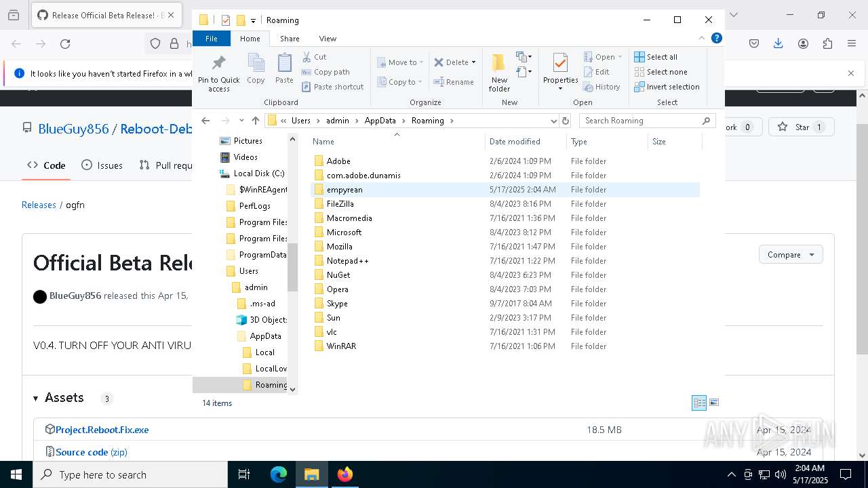Open Source code (zip) link
868x488 pixels.
point(92,452)
